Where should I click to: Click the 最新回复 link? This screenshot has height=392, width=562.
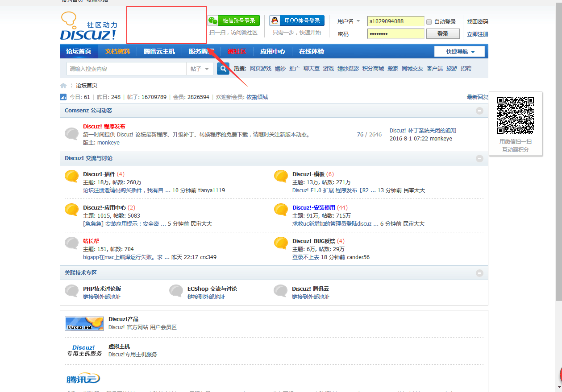click(478, 97)
